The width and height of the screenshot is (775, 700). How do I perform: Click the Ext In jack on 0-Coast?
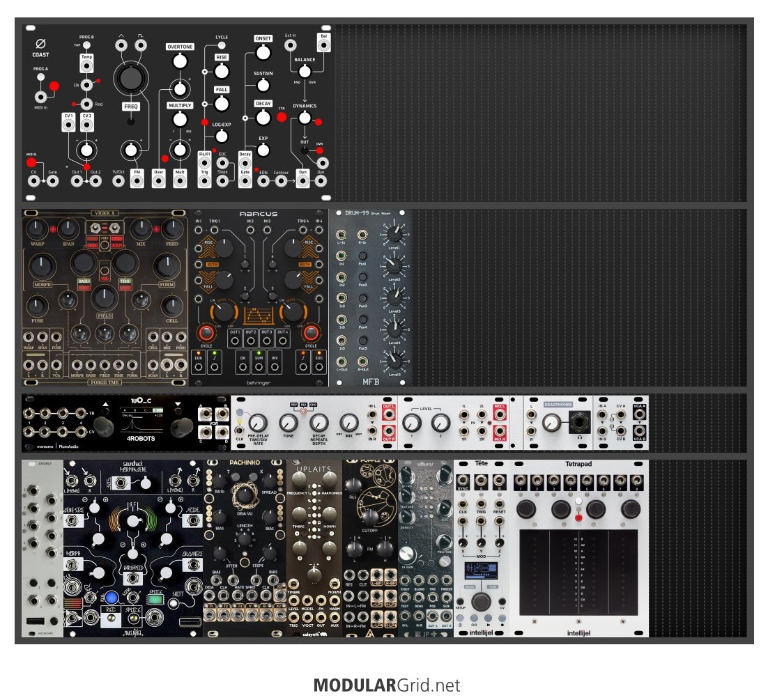click(x=291, y=45)
